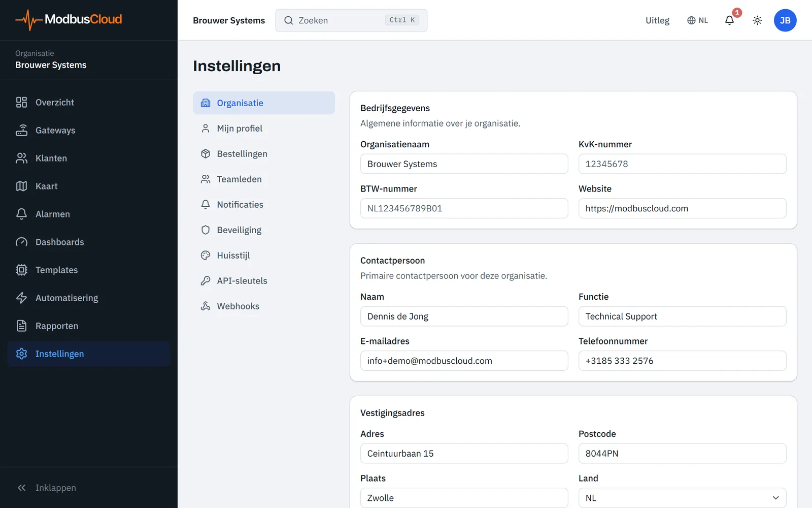
Task: Open Rapporten in the sidebar
Action: click(89, 326)
